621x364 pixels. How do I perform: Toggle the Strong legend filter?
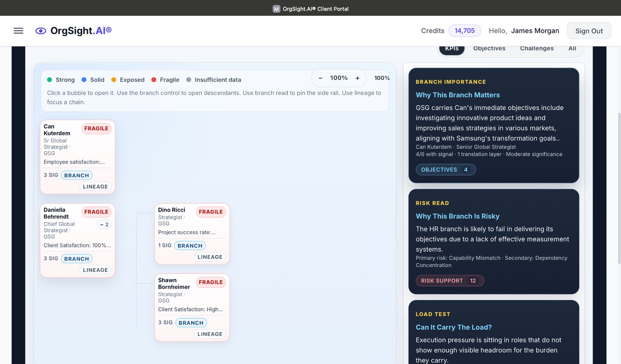pos(50,80)
